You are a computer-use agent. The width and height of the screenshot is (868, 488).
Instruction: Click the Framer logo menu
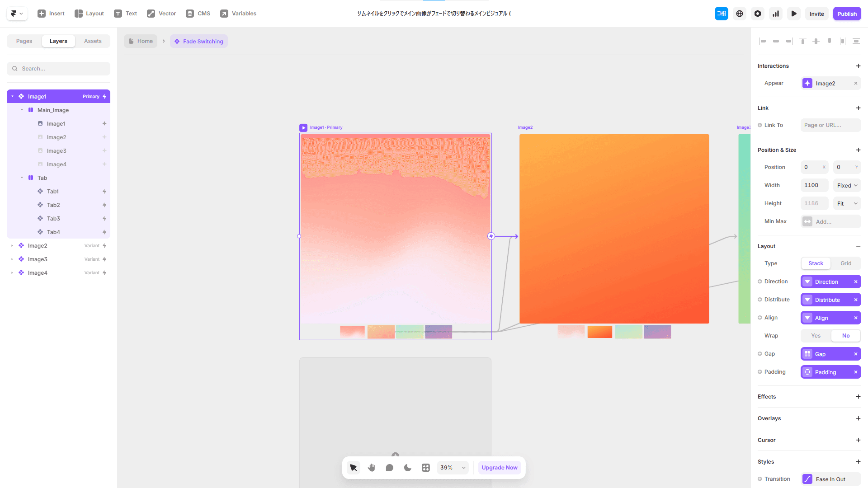[17, 14]
